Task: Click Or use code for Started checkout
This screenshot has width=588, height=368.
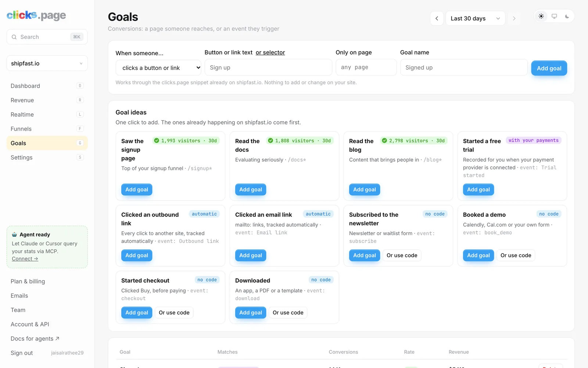Action: tap(174, 312)
